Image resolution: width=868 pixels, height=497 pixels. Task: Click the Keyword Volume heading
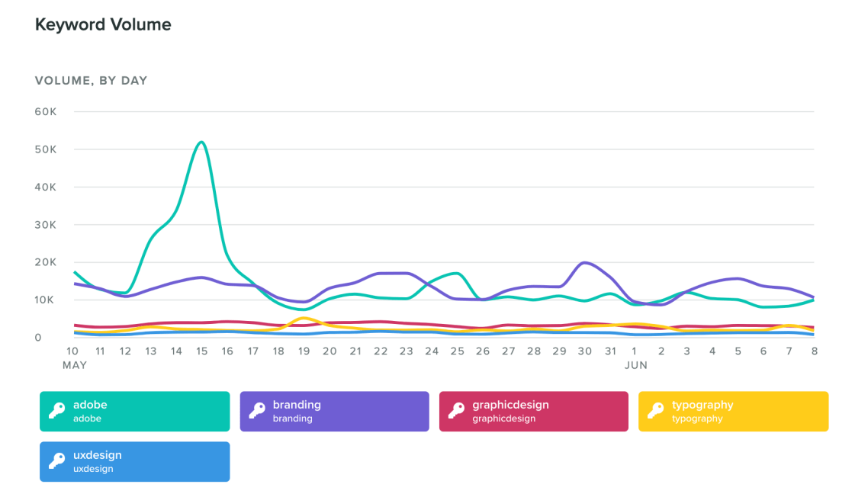(102, 24)
